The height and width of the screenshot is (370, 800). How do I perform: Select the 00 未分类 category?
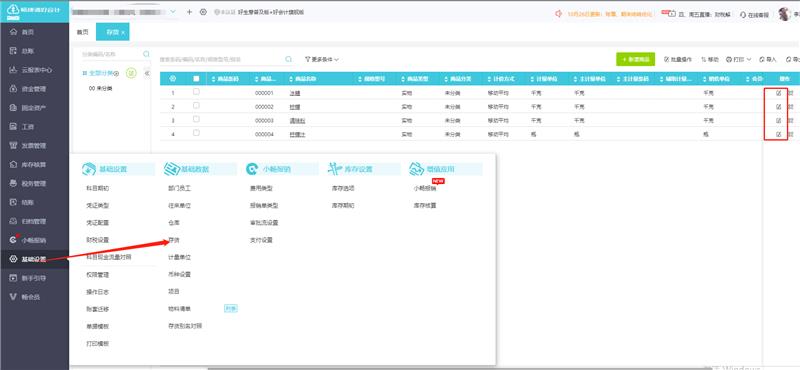[x=100, y=89]
